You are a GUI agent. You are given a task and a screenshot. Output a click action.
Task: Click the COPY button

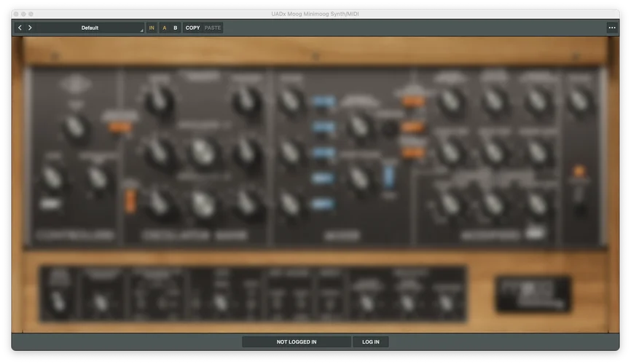coord(193,28)
